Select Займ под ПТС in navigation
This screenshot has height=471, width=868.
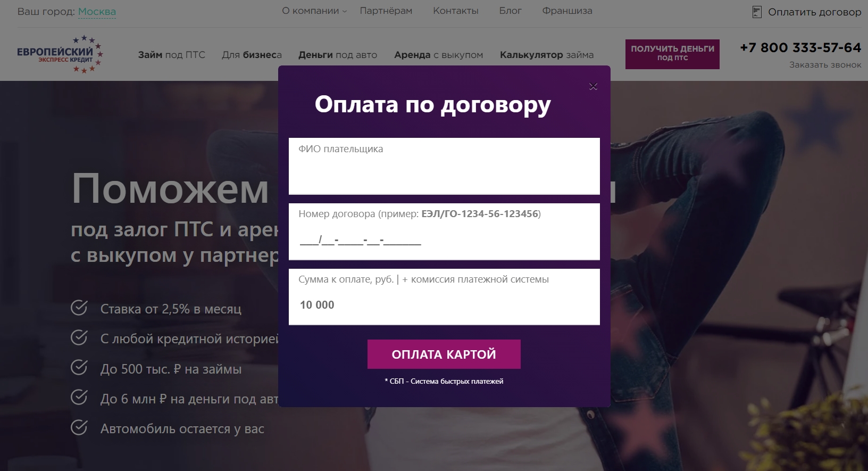tap(172, 55)
